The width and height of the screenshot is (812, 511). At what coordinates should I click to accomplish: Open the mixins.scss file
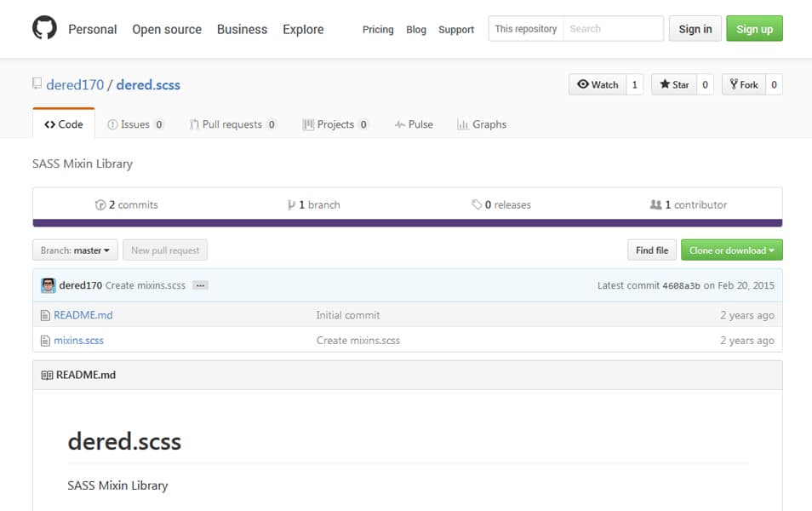pyautogui.click(x=78, y=341)
